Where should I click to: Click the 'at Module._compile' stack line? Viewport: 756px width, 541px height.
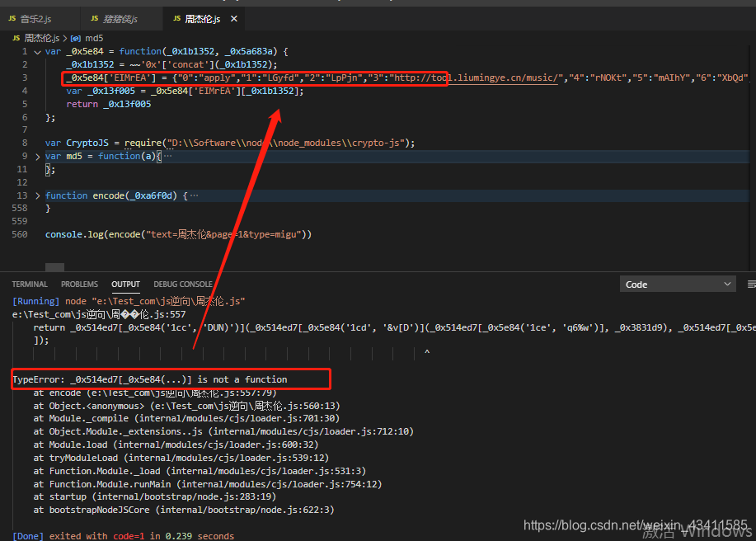point(186,418)
